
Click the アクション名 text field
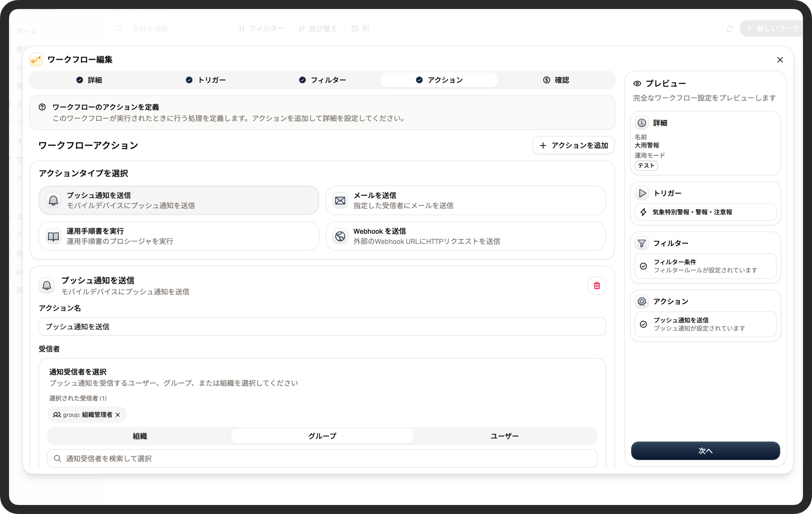pos(322,326)
